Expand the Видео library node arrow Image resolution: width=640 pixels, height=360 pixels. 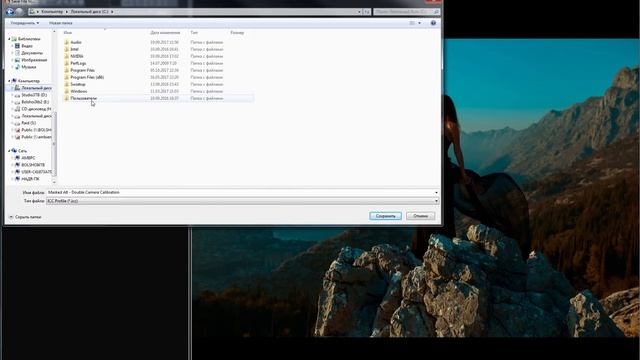tap(12, 46)
